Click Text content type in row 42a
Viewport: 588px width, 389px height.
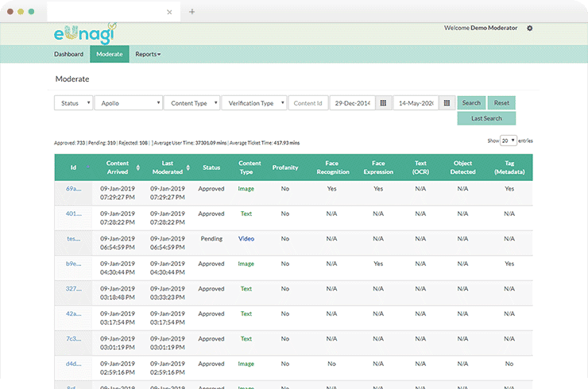[x=246, y=314]
